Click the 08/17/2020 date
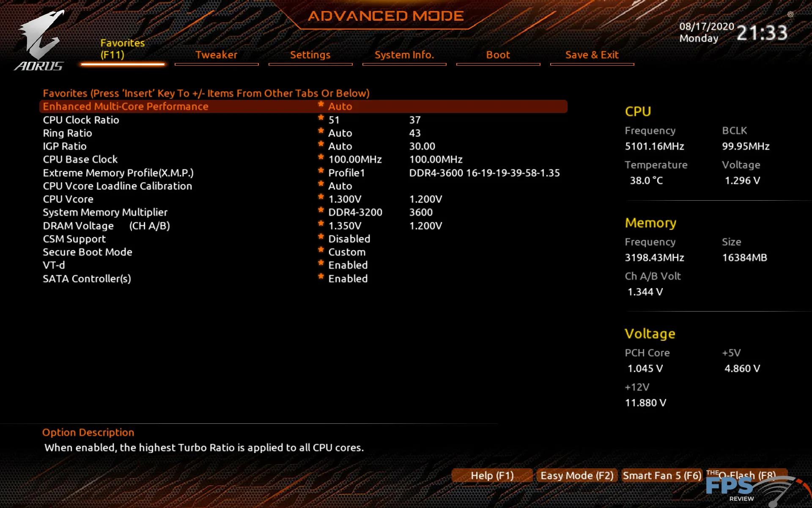The width and height of the screenshot is (812, 508). (x=707, y=26)
